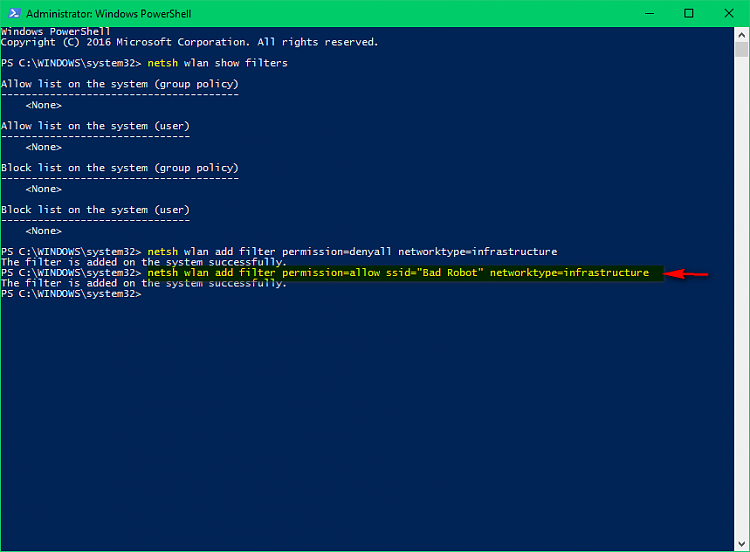This screenshot has width=750, height=552.
Task: Click the "netsh wlan show filters" command
Action: coord(217,63)
